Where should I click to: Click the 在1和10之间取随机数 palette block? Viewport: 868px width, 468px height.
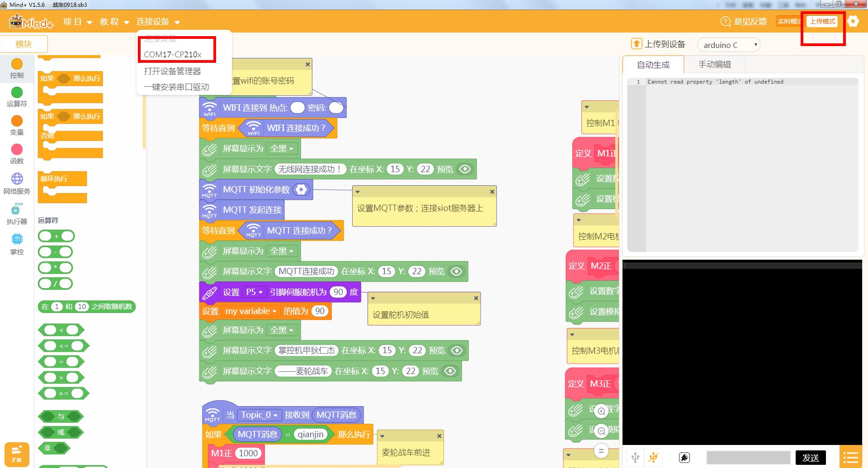(87, 307)
